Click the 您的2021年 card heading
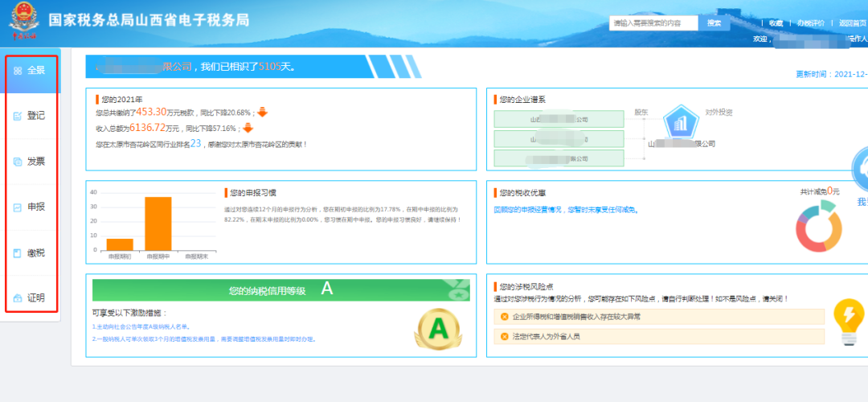Viewport: 868px width, 402px height. point(122,100)
